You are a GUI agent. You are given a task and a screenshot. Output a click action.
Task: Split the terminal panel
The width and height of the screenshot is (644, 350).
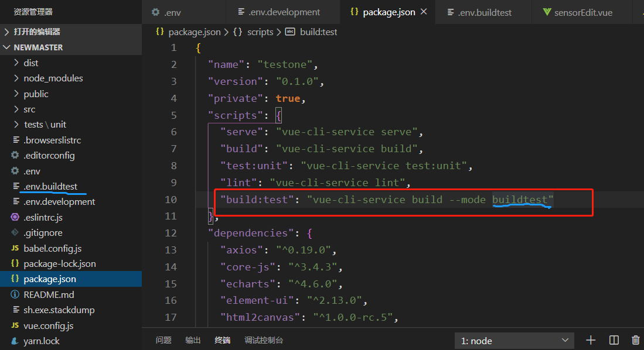[614, 340]
